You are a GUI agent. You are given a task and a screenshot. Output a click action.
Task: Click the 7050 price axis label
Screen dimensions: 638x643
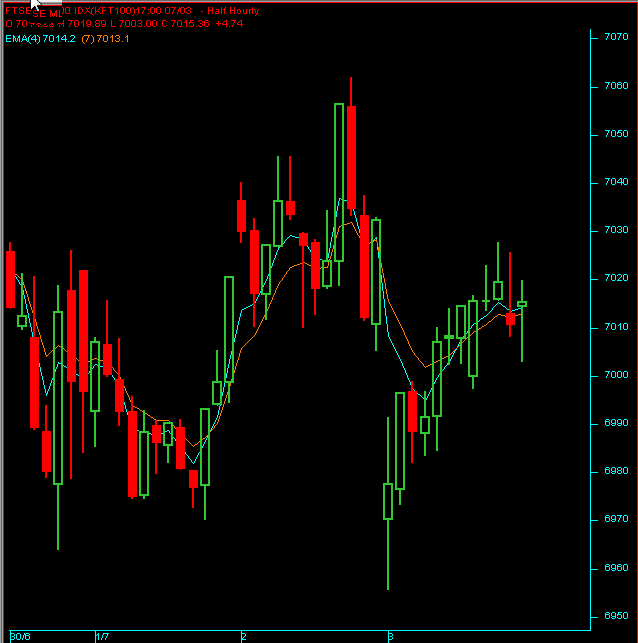pyautogui.click(x=616, y=134)
